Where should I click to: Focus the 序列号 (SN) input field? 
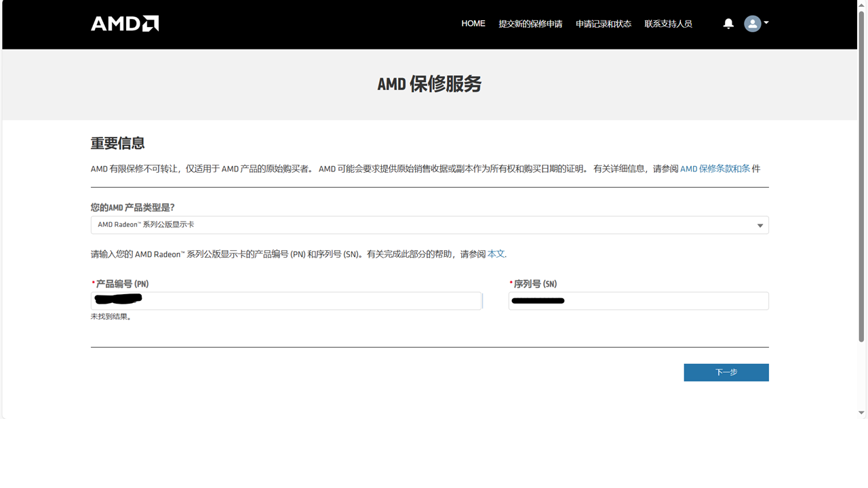pyautogui.click(x=639, y=301)
